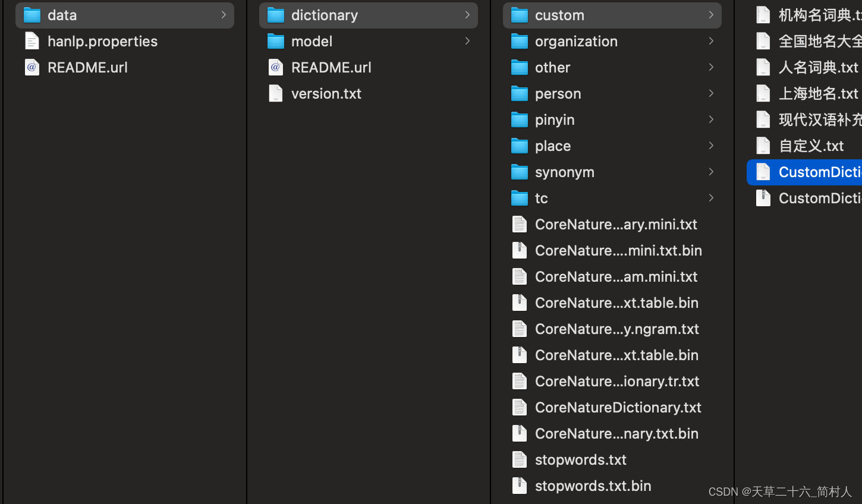This screenshot has height=504, width=862.
Task: Click the chevron beside the custom folder
Action: coord(711,15)
